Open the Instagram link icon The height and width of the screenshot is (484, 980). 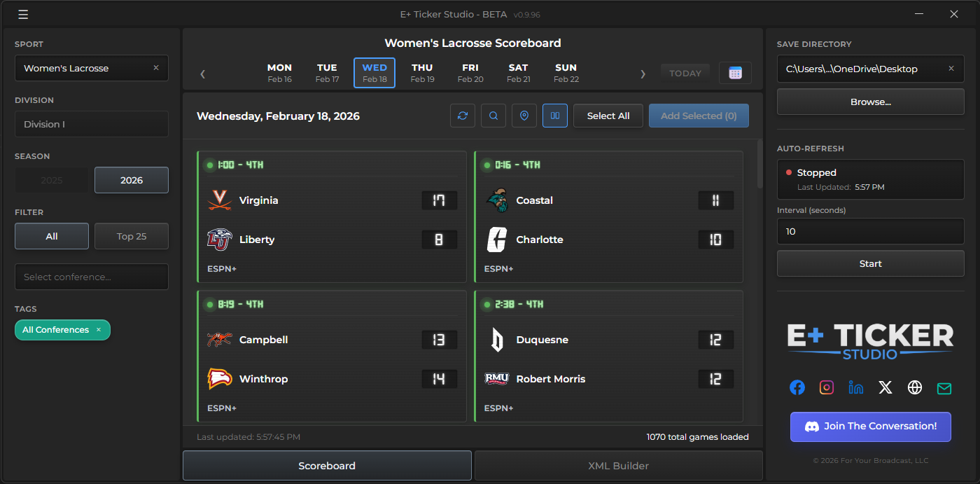[827, 387]
